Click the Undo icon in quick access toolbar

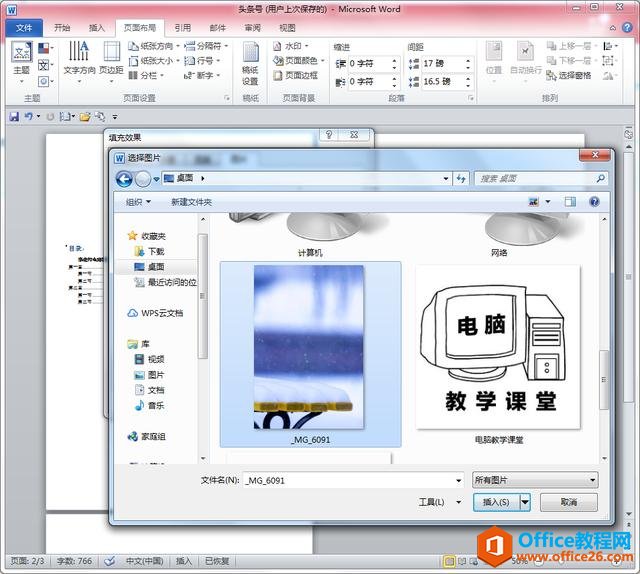pos(28,117)
